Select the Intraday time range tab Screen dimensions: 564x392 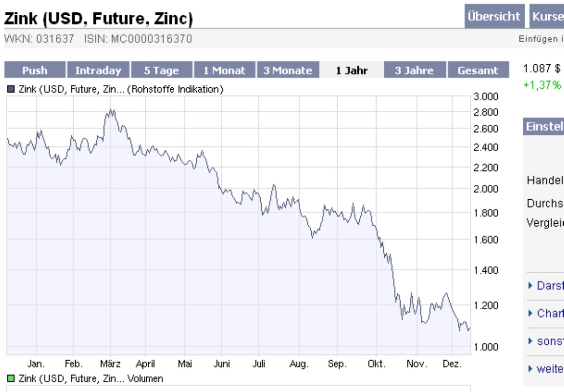[x=98, y=70]
